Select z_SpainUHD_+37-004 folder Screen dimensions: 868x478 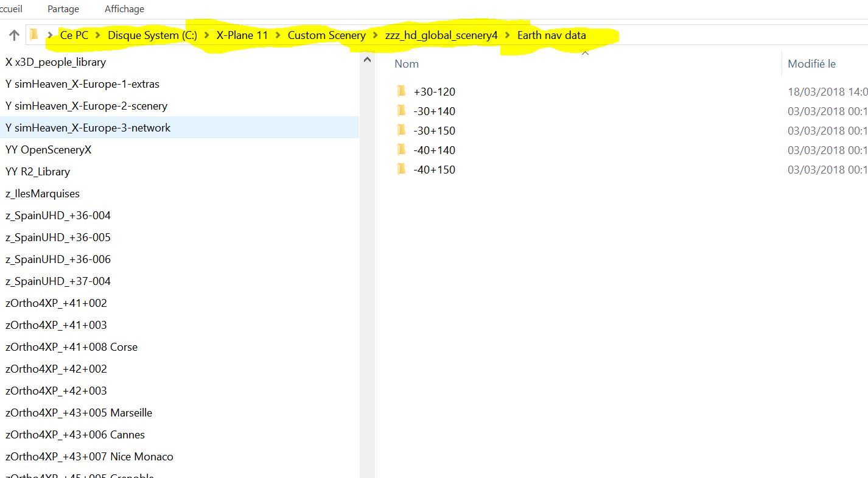coord(58,281)
